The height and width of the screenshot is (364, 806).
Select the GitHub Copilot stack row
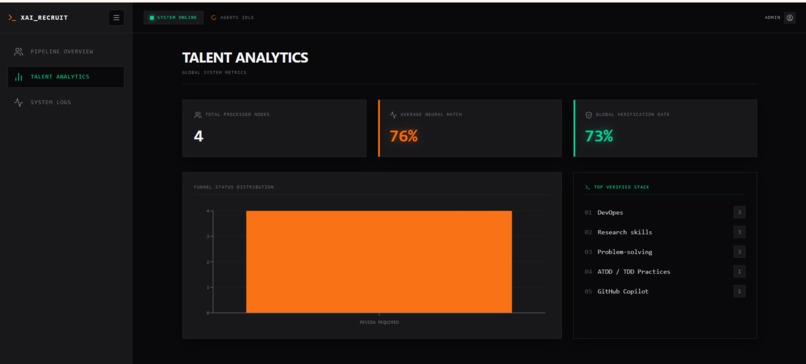665,292
